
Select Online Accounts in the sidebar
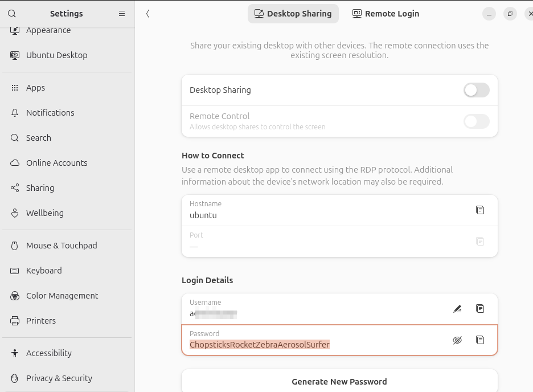coord(56,163)
